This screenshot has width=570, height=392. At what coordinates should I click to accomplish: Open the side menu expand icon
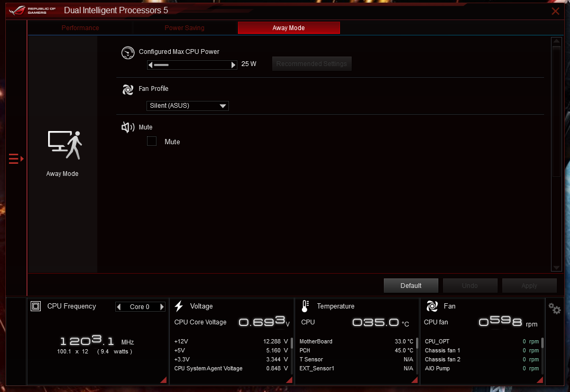(x=16, y=159)
